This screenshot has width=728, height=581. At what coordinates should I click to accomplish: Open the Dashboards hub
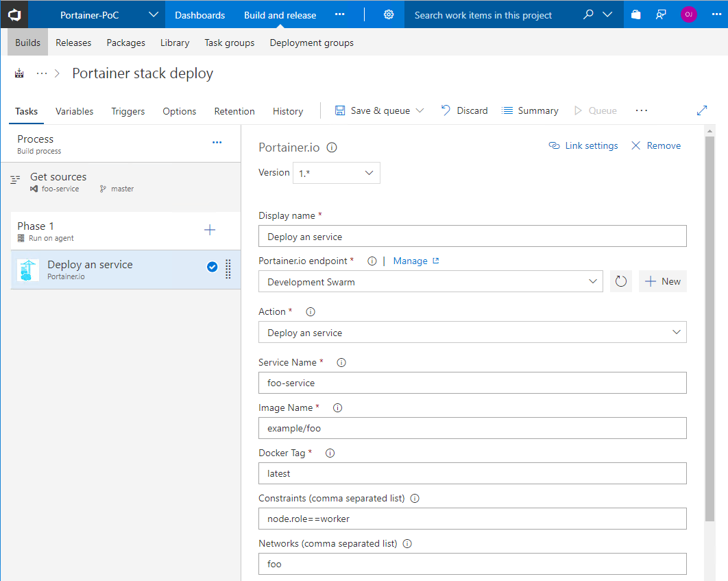coord(199,15)
